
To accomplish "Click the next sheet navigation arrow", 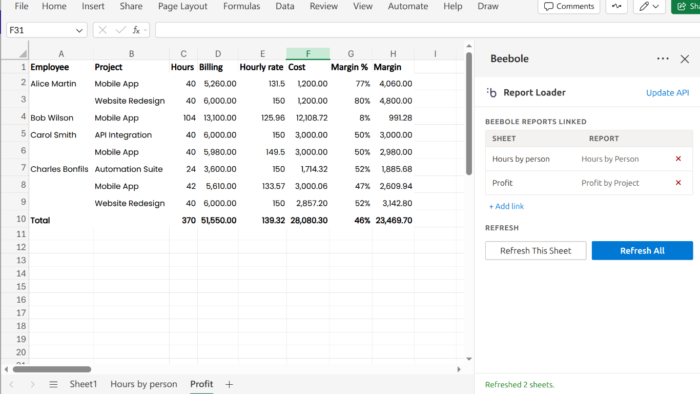I will coord(32,384).
